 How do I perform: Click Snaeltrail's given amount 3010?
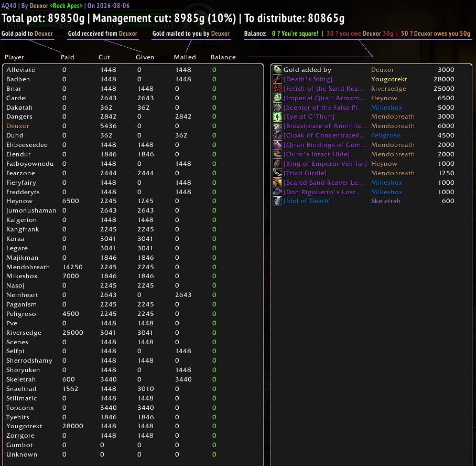point(146,389)
